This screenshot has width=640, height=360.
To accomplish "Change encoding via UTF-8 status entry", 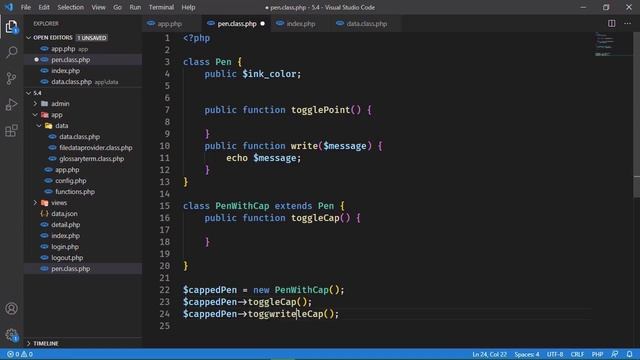I will [555, 354].
